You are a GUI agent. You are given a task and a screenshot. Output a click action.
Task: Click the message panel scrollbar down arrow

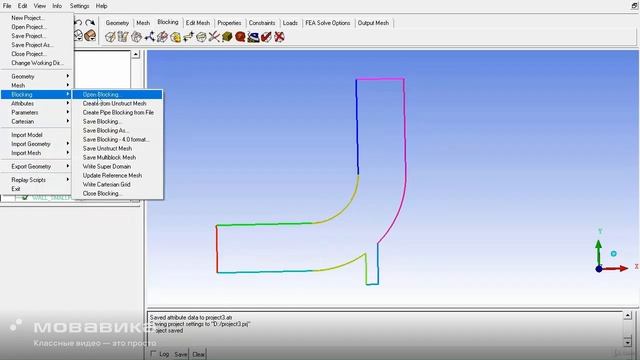628,342
